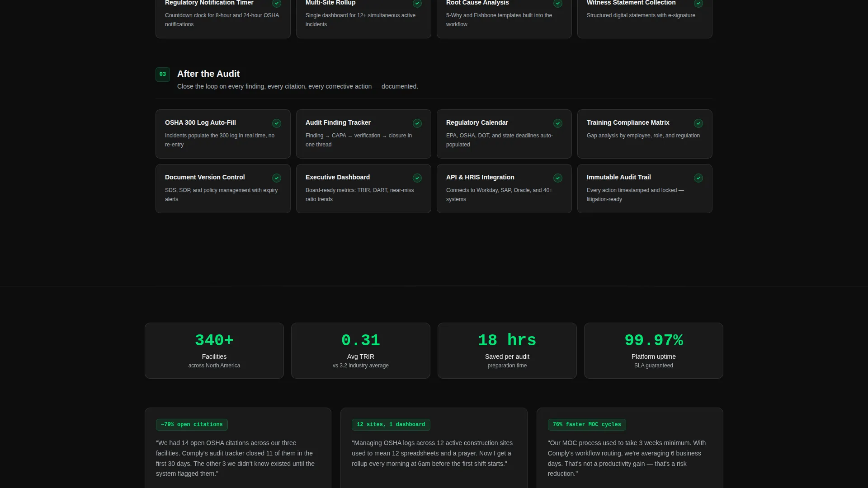This screenshot has width=868, height=488.
Task: Click "Structured digital statements with e-signature" text
Action: (641, 15)
